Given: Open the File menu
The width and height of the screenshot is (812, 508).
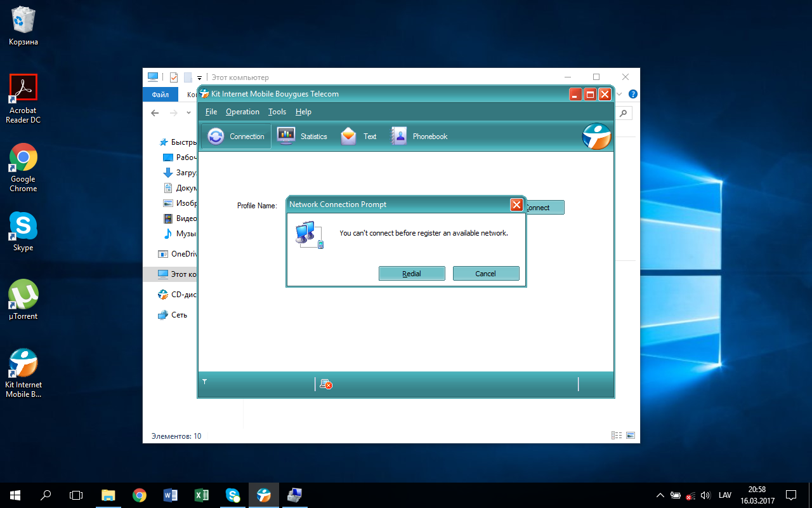Looking at the screenshot, I should tap(211, 112).
